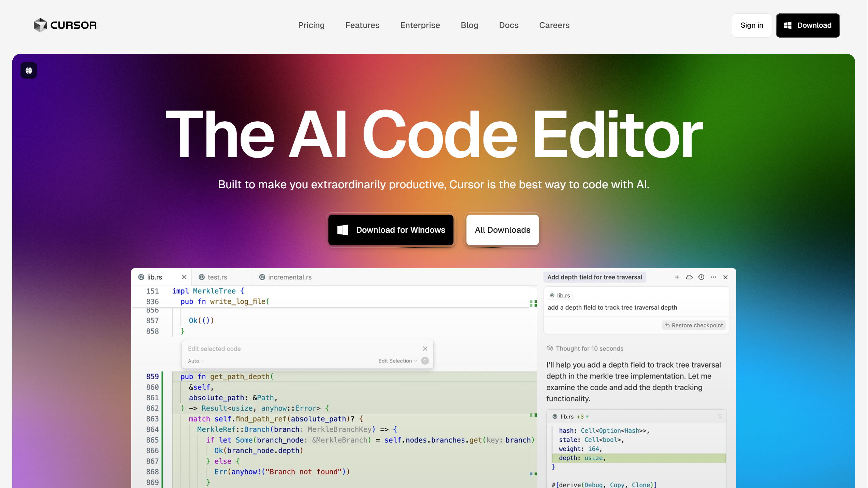This screenshot has height=488, width=868.
Task: Click the 'Err(anyhow!("Branch not found"))' line
Action: click(x=282, y=472)
